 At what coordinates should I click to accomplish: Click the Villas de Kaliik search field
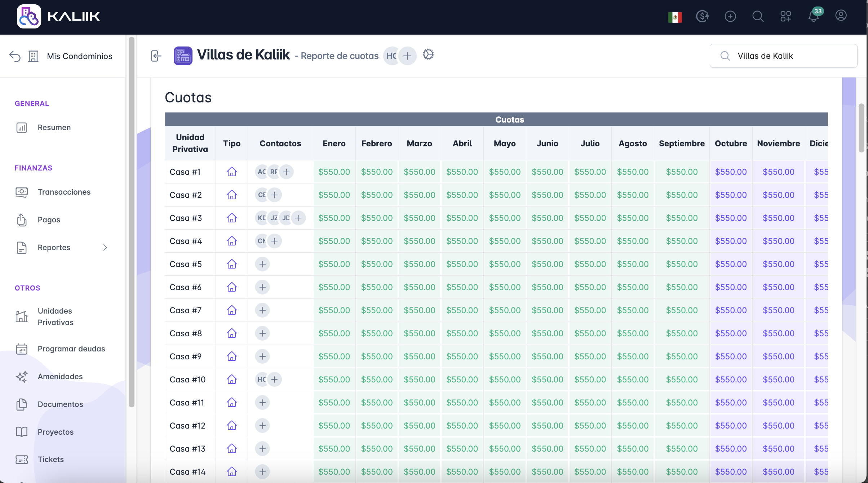[x=783, y=56]
